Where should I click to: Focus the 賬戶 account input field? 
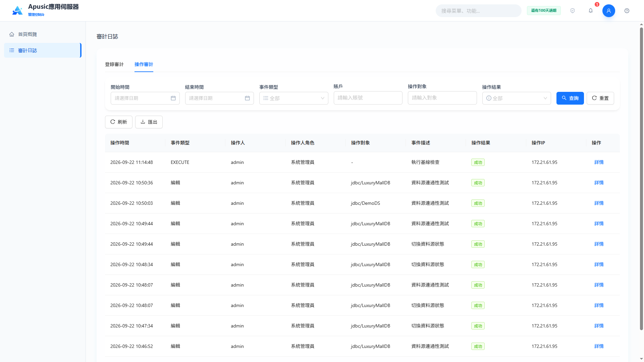pos(368,98)
